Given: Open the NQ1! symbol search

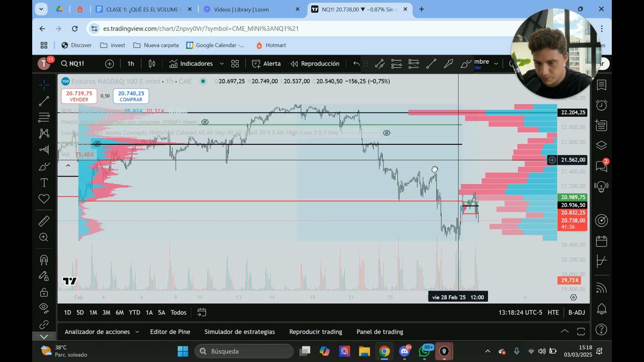Looking at the screenshot, I should (x=73, y=64).
